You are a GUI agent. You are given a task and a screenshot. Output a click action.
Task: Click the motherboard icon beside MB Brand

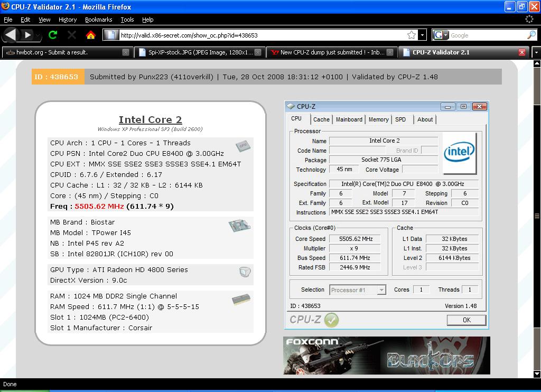click(239, 226)
